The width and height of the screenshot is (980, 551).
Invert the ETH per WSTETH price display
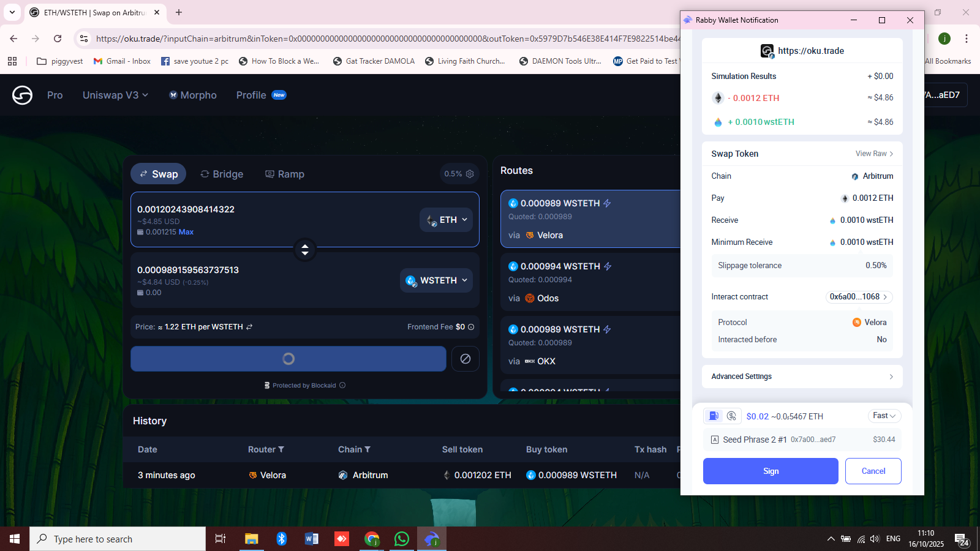pos(249,327)
